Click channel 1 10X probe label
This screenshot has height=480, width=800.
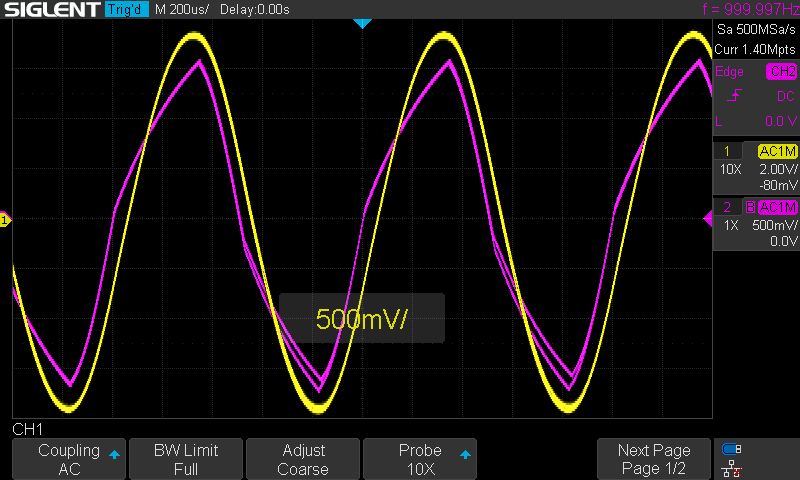click(730, 169)
